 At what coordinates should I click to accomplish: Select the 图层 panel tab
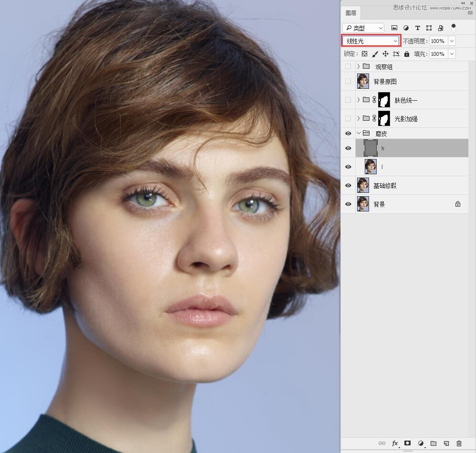tap(351, 13)
